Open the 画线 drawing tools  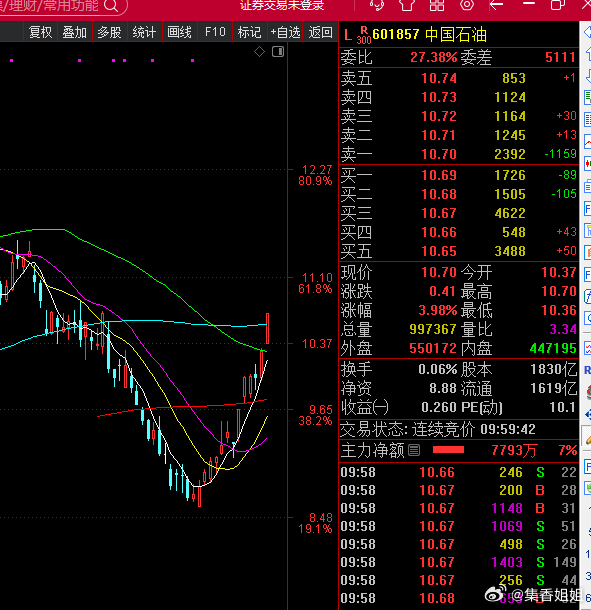pyautogui.click(x=179, y=32)
